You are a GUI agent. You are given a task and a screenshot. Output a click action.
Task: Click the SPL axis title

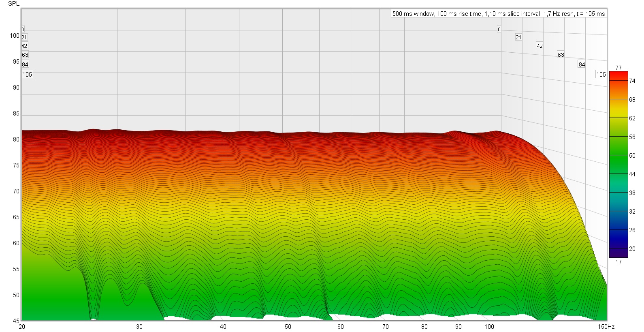tap(14, 4)
